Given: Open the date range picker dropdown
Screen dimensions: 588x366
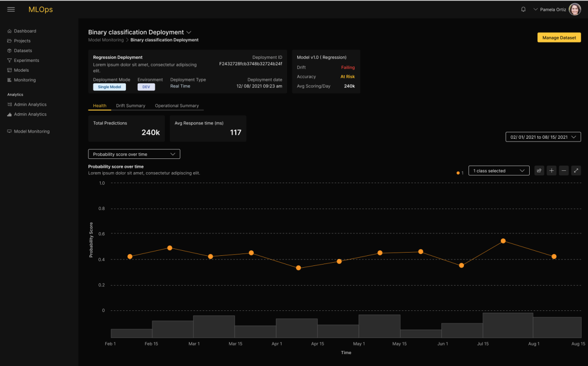Looking at the screenshot, I should click(543, 137).
